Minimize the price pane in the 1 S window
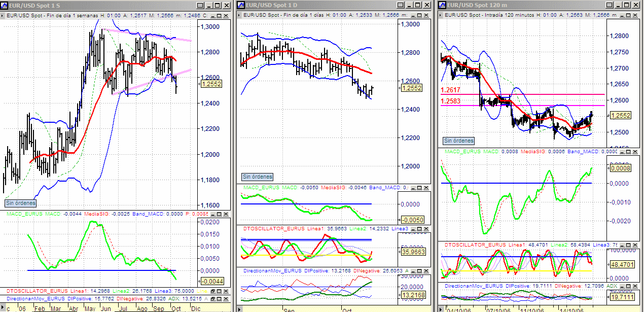644x312 pixels. 213,15
